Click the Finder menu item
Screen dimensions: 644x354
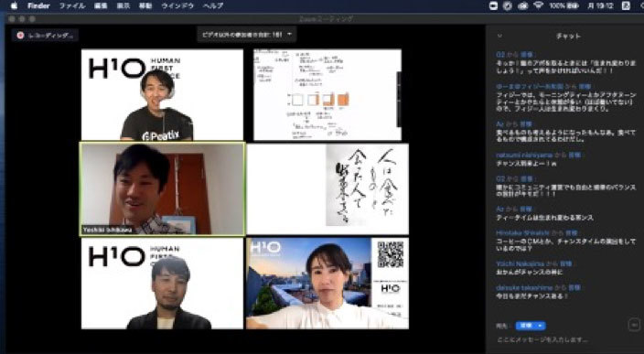click(38, 5)
